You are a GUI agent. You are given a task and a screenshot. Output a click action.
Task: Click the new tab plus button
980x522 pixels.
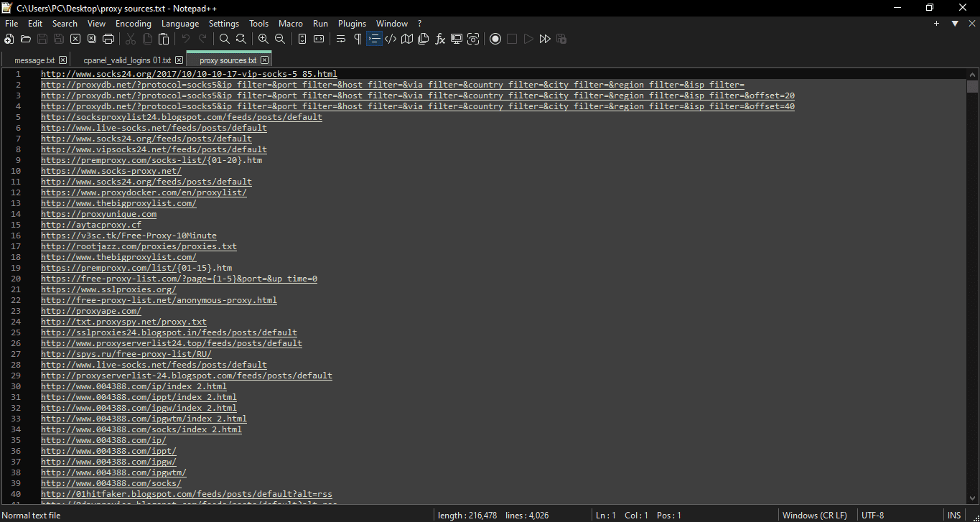[x=936, y=23]
